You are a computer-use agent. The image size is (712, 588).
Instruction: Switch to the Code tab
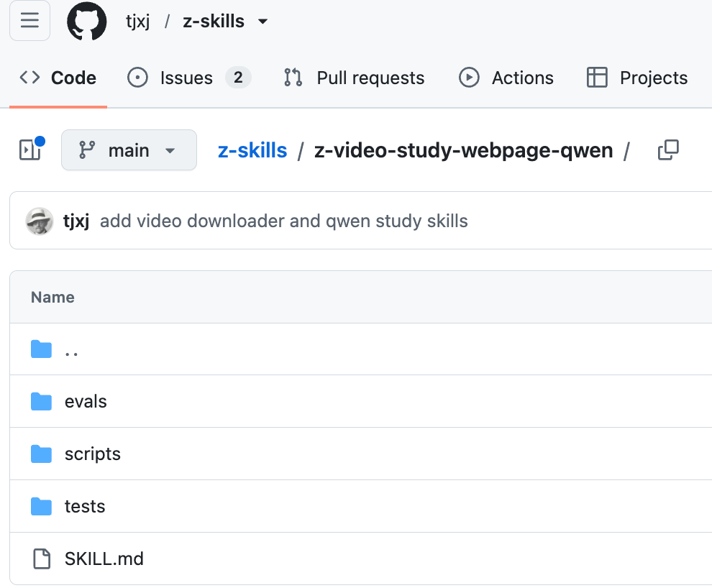(x=58, y=78)
